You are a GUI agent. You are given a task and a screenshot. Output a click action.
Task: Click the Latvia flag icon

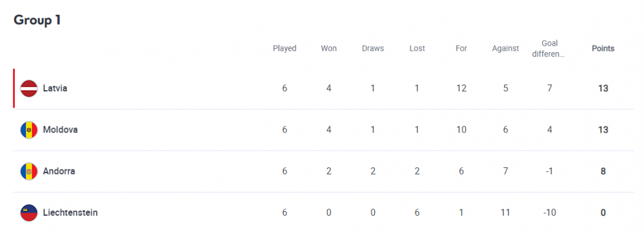pyautogui.click(x=29, y=88)
